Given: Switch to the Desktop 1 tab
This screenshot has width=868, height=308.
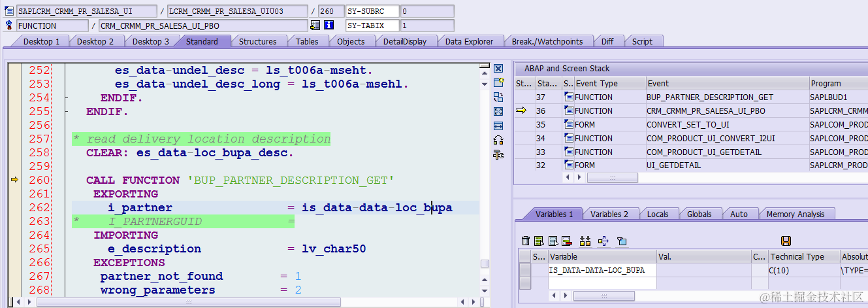Looking at the screenshot, I should point(41,41).
